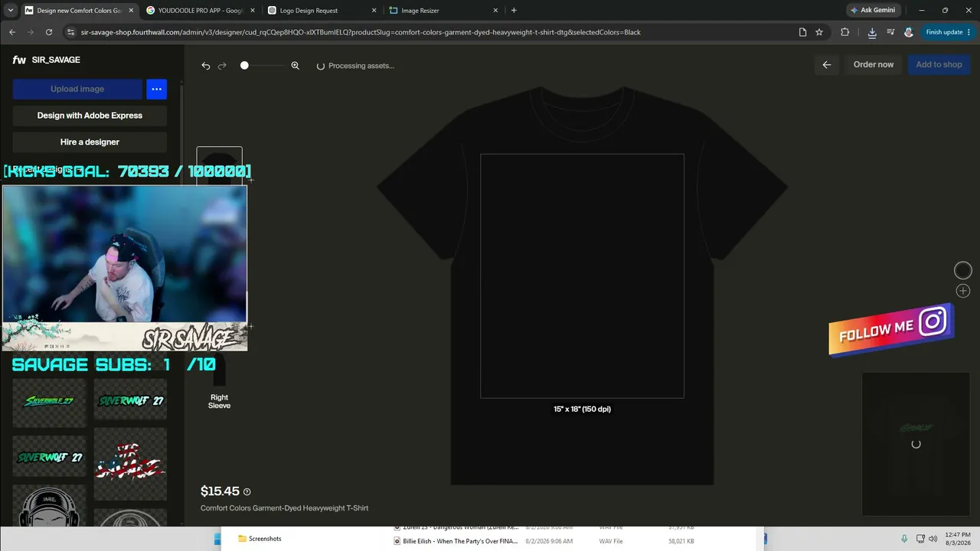Select the black color swatch circle
Image resolution: width=980 pixels, height=551 pixels.
click(x=963, y=270)
